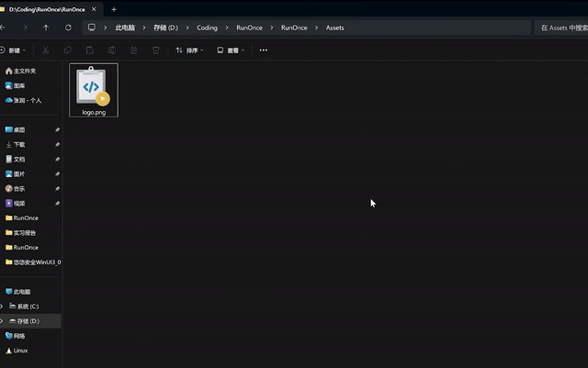Navigate to 此电脑 in the breadcrumb
588x368 pixels.
tap(125, 28)
